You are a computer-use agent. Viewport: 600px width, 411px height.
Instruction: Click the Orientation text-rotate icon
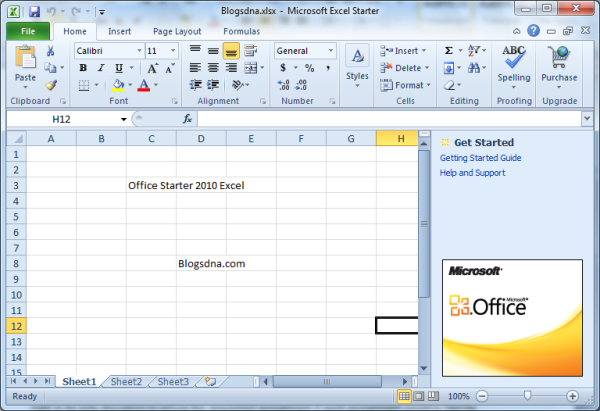coord(238,85)
